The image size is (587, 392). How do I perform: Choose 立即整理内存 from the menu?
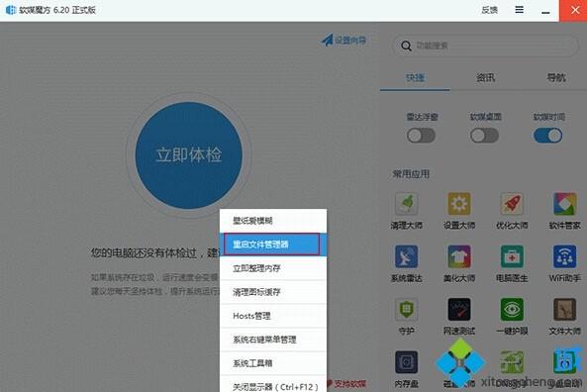273,268
